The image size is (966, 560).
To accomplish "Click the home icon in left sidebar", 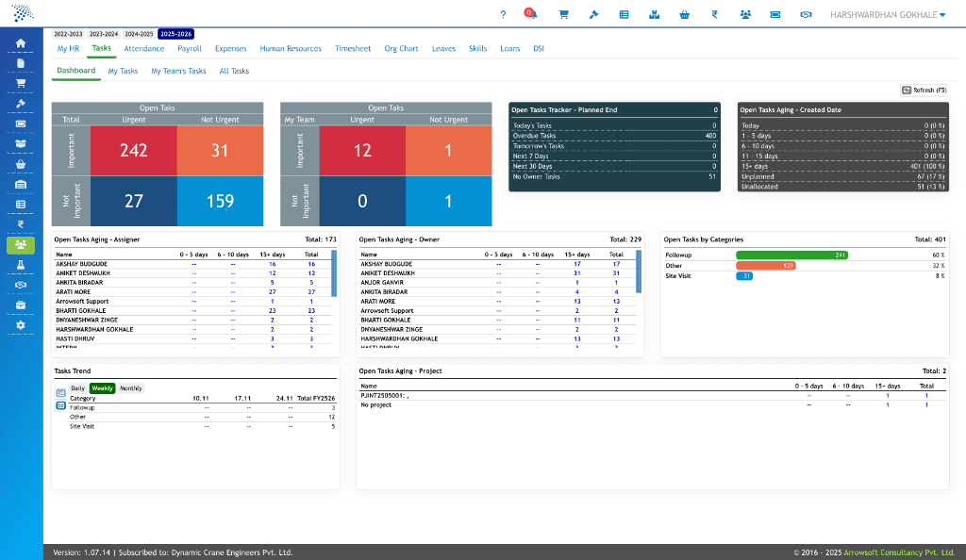I will pyautogui.click(x=19, y=41).
